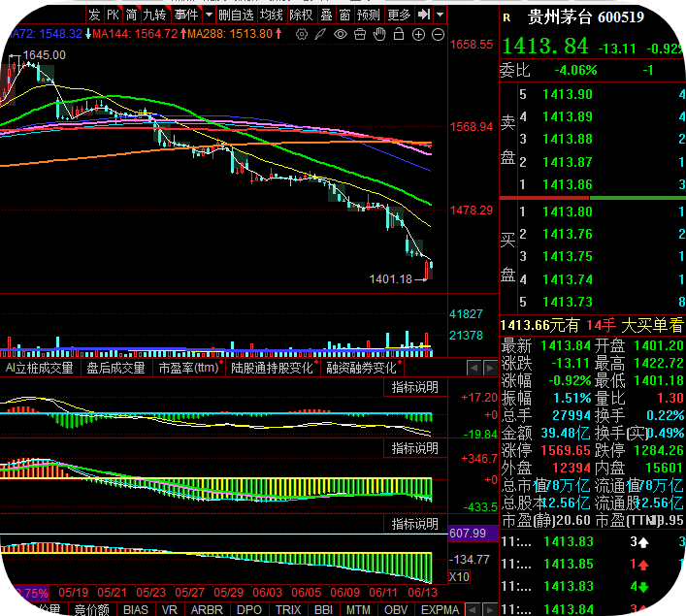686x616 pixels.
Task: Zoom in chart with the plus icon
Action: tap(418, 35)
